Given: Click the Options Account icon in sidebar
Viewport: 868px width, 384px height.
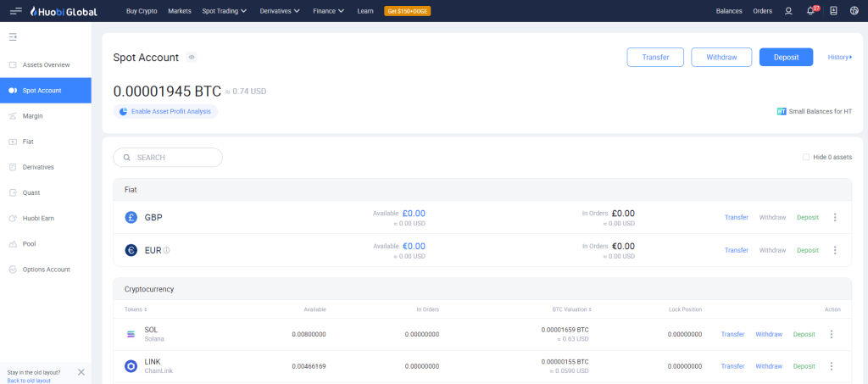Looking at the screenshot, I should coord(14,270).
